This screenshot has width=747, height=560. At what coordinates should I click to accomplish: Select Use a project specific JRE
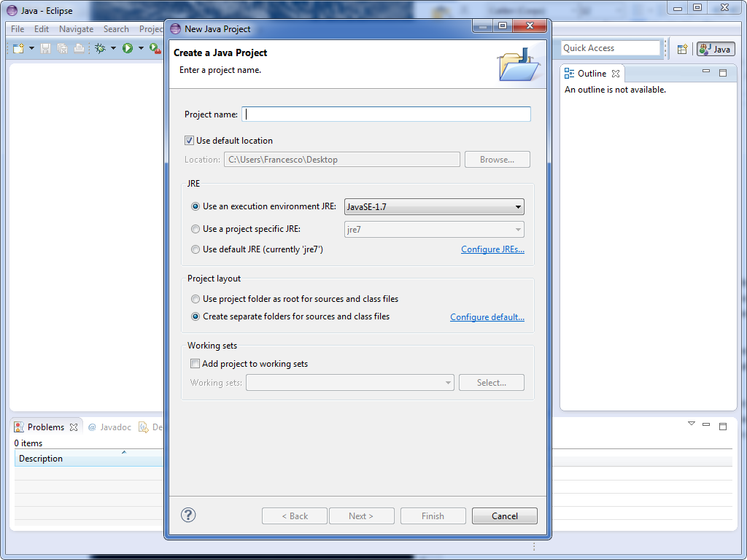[196, 229]
